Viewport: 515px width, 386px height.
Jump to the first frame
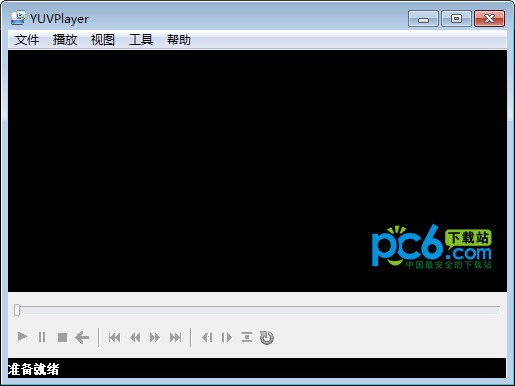click(x=114, y=338)
